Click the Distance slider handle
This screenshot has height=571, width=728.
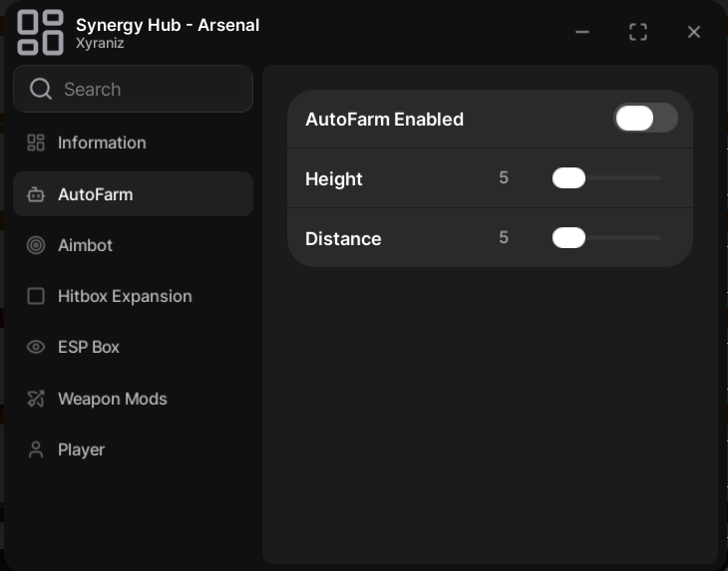coord(568,238)
